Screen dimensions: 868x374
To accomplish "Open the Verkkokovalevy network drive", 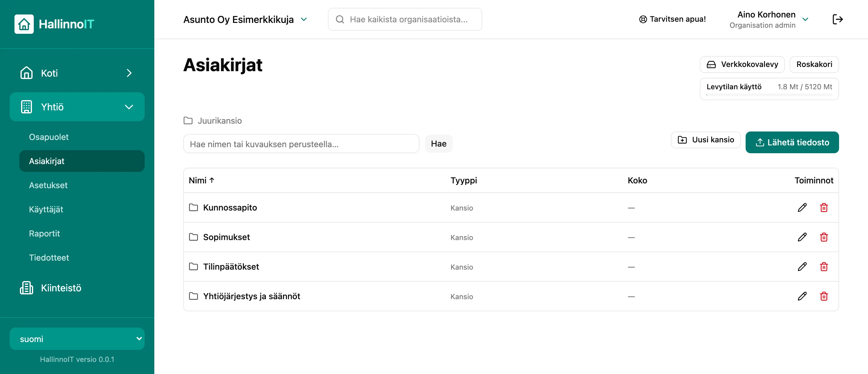I will (x=742, y=64).
